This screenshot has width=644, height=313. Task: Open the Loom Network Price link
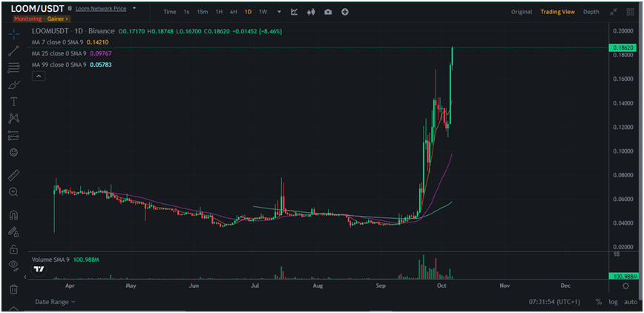pyautogui.click(x=101, y=9)
